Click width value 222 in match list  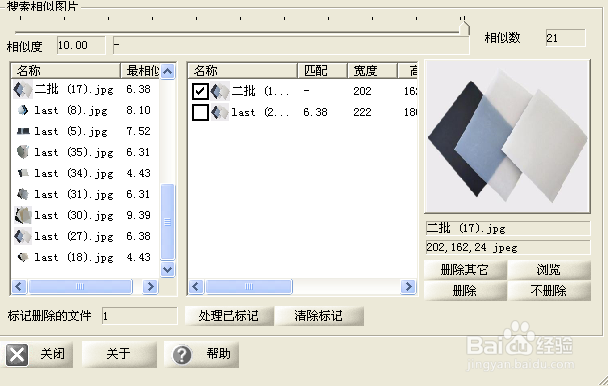(x=362, y=113)
